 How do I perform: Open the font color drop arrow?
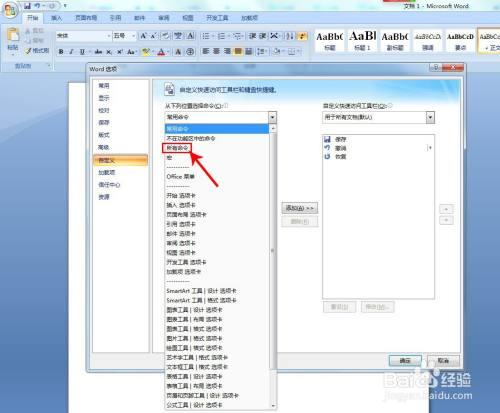(x=168, y=52)
